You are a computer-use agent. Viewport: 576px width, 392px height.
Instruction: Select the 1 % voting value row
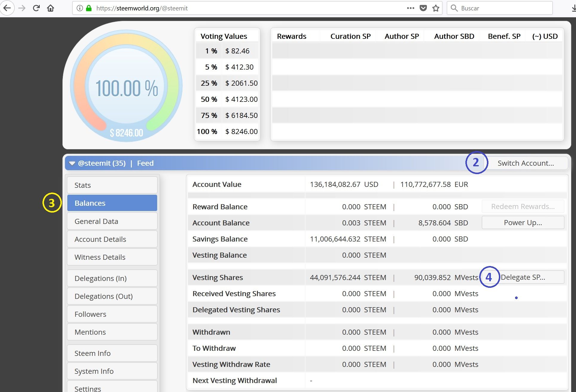coord(227,51)
